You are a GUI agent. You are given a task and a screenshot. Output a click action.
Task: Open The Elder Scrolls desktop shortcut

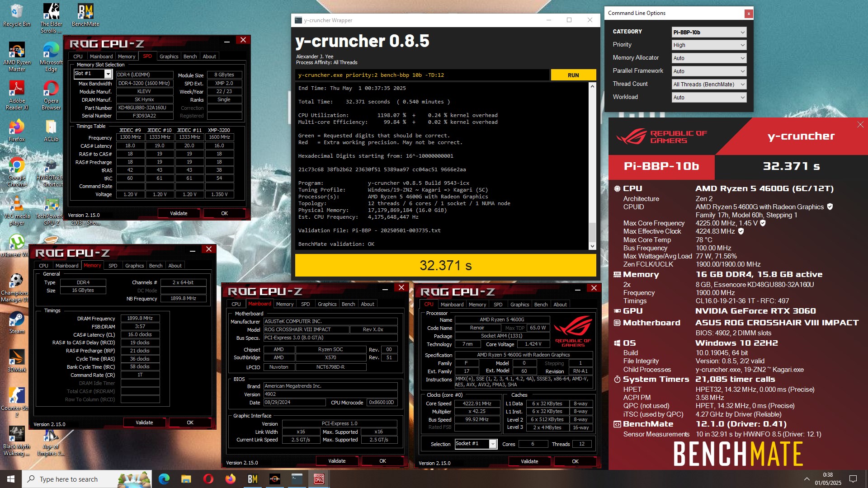tap(51, 18)
